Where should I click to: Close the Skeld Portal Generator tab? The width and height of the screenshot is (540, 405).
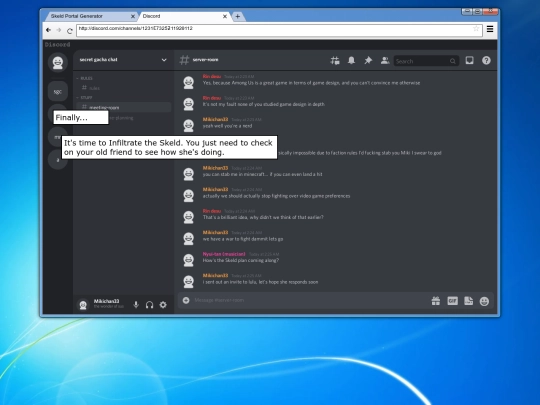pyautogui.click(x=133, y=16)
